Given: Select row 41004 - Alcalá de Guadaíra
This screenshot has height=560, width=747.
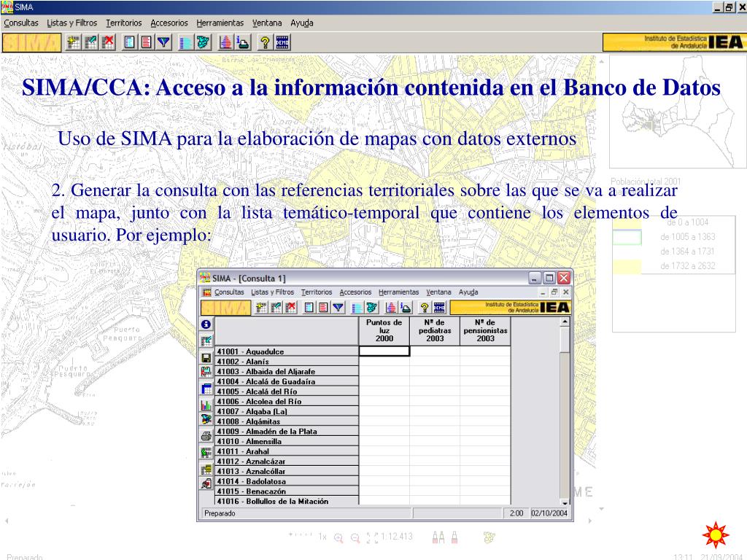Looking at the screenshot, I should pos(287,381).
